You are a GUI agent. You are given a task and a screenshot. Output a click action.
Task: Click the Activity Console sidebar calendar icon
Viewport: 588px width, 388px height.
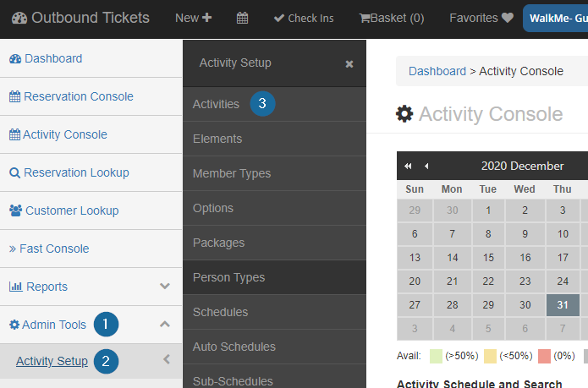coord(14,134)
